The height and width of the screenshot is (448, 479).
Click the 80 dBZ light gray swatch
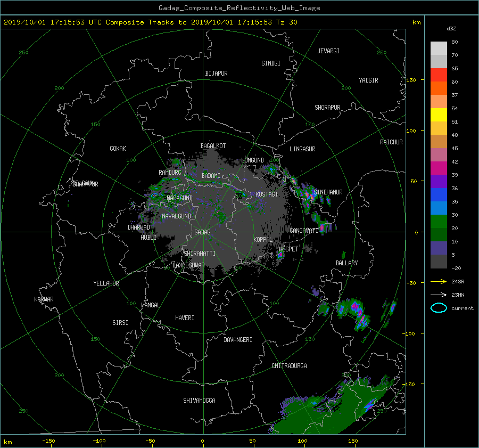[439, 48]
